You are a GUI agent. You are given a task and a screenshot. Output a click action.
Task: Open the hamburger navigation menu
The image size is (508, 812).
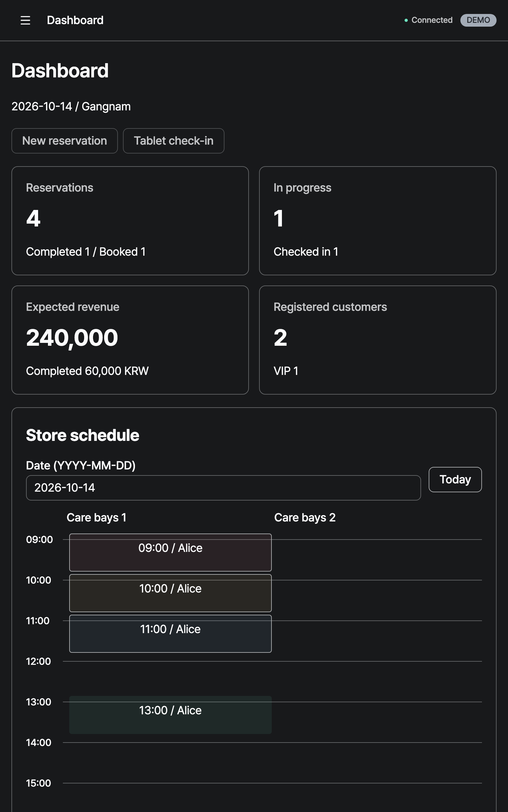tap(25, 20)
